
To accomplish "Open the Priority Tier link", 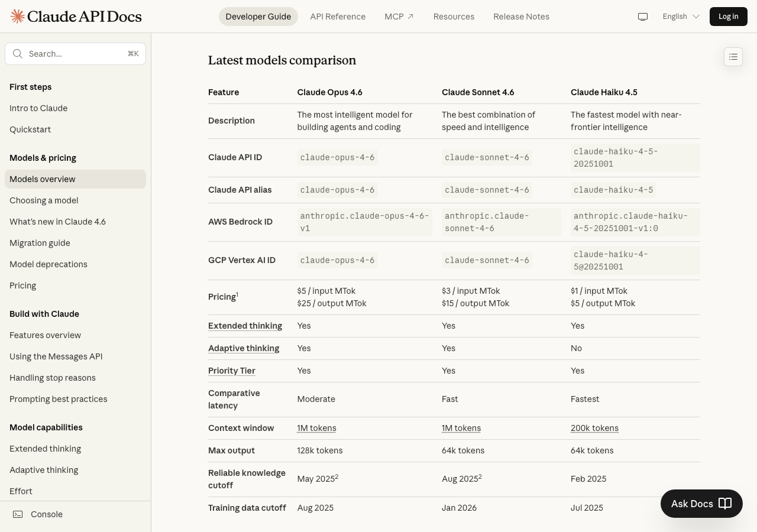I will (x=232, y=371).
